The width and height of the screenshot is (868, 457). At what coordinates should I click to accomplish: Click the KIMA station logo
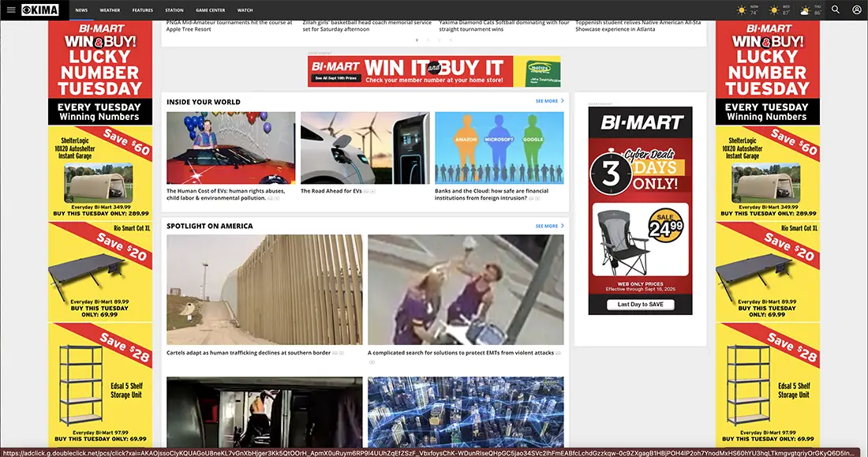tap(40, 10)
